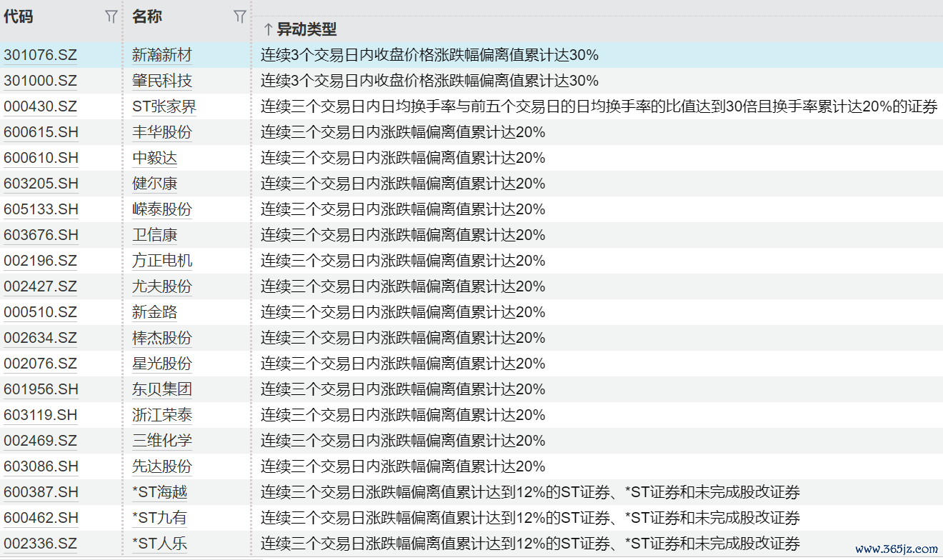Open stock code 603119.SH
This screenshot has width=943, height=560.
click(41, 415)
